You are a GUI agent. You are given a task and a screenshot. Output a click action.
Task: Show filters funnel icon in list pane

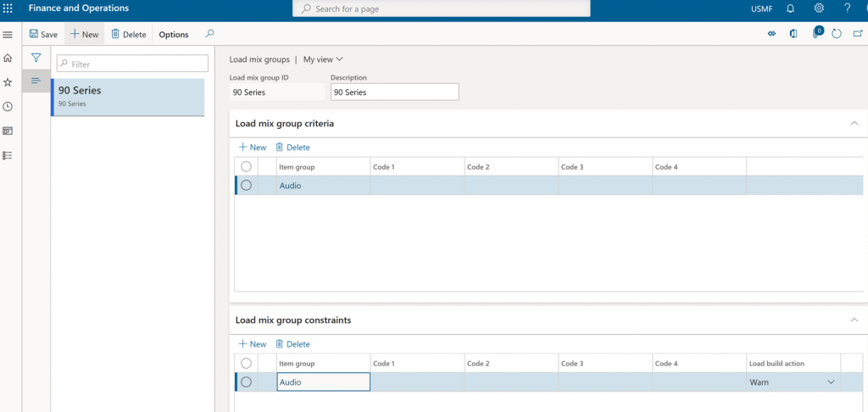tap(36, 57)
